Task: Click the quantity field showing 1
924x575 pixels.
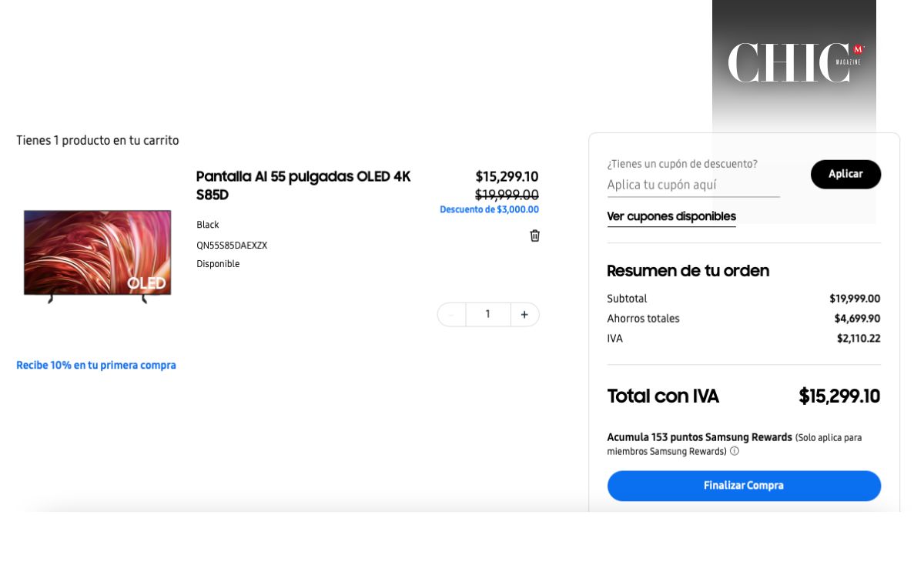Action: point(488,315)
